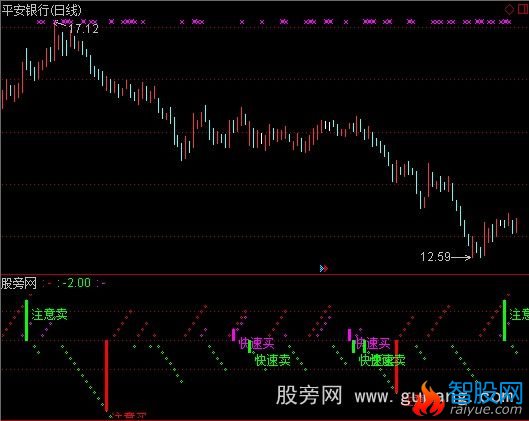Click the left 注意卖 signal label
The height and width of the screenshot is (421, 529).
pos(50,314)
